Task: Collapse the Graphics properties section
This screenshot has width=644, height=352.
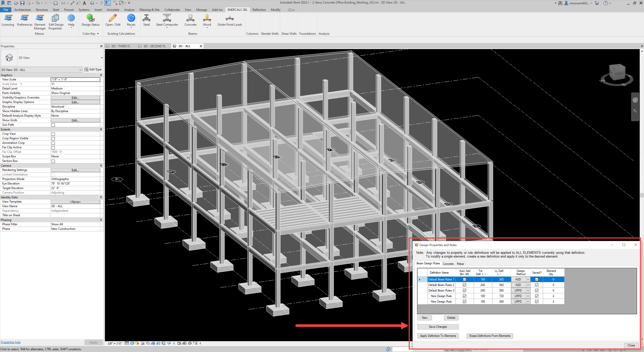Action: pyautogui.click(x=101, y=75)
